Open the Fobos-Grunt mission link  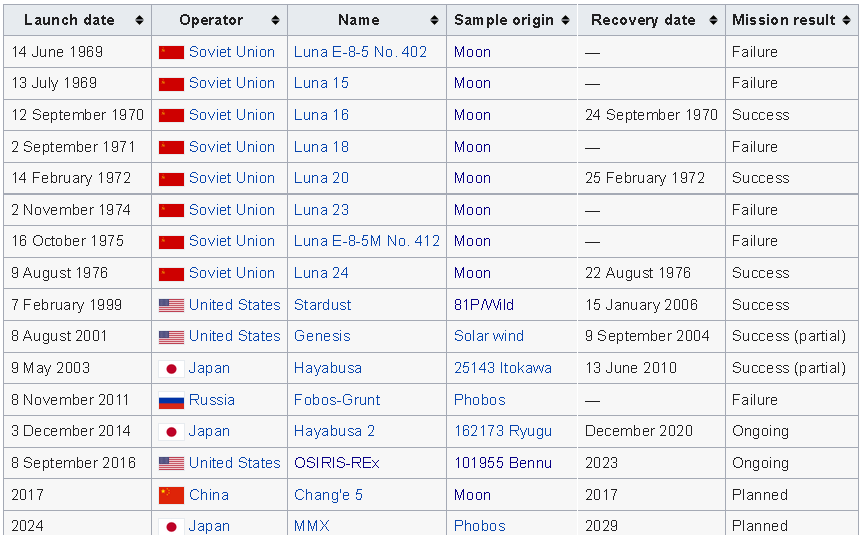337,399
